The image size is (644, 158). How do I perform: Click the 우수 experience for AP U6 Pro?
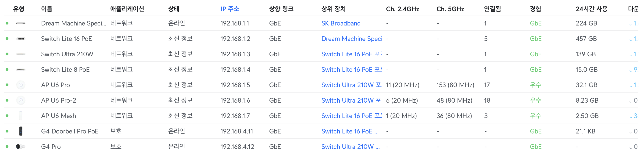[x=536, y=85]
